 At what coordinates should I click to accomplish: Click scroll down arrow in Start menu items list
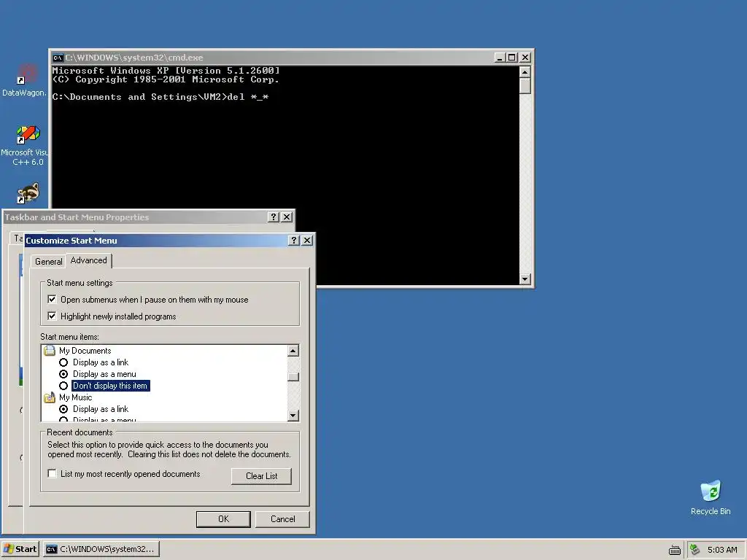point(293,415)
